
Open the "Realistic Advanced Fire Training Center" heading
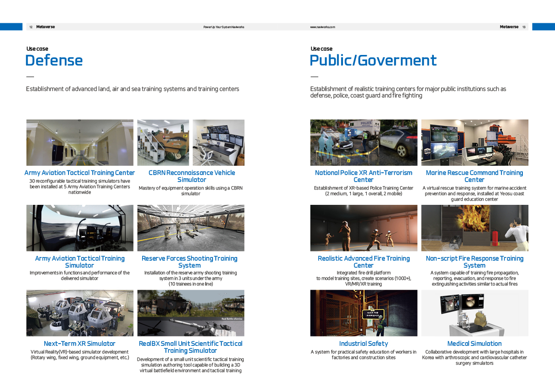(363, 262)
